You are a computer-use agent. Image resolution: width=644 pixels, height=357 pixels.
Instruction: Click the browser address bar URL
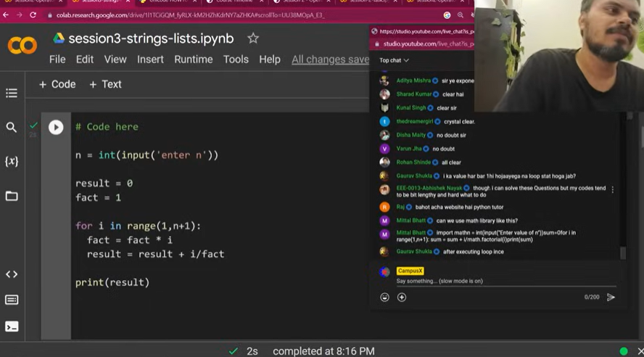click(190, 15)
